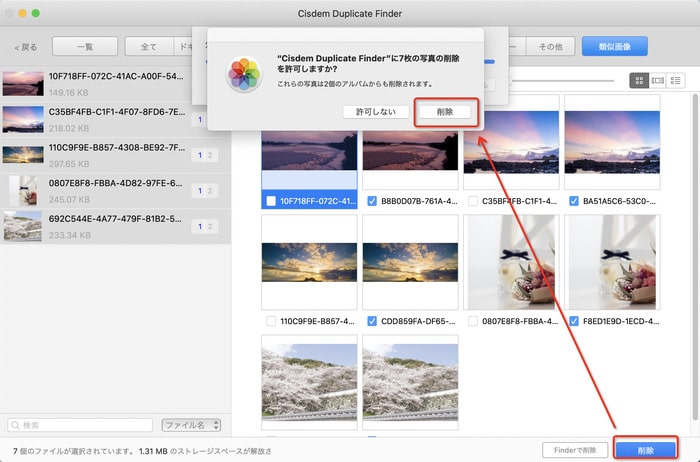This screenshot has width=700, height=462.
Task: Click the vertical scrollbar of image grid
Action: click(695, 257)
